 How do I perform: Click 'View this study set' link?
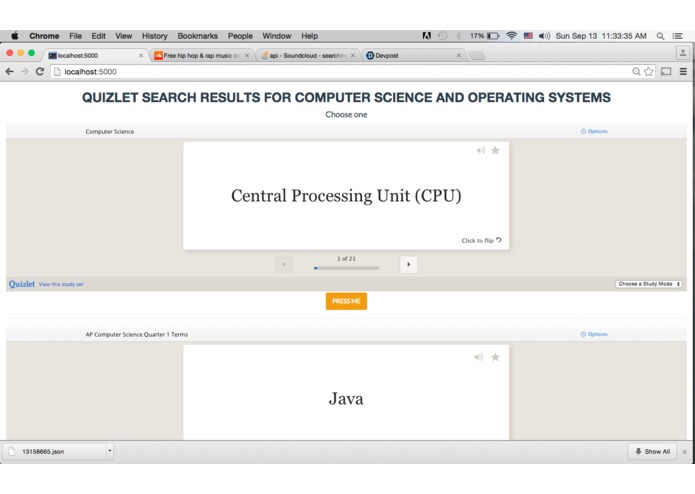coord(61,284)
